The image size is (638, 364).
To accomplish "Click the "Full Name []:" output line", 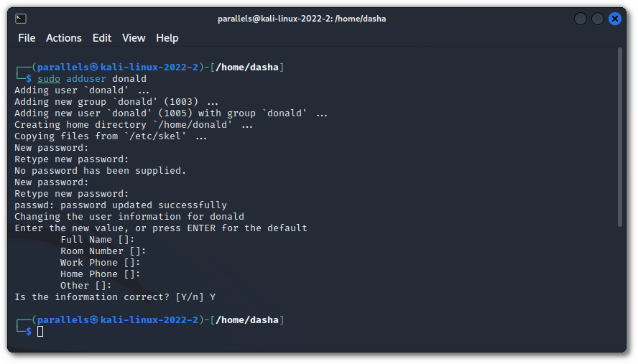I will [x=98, y=240].
